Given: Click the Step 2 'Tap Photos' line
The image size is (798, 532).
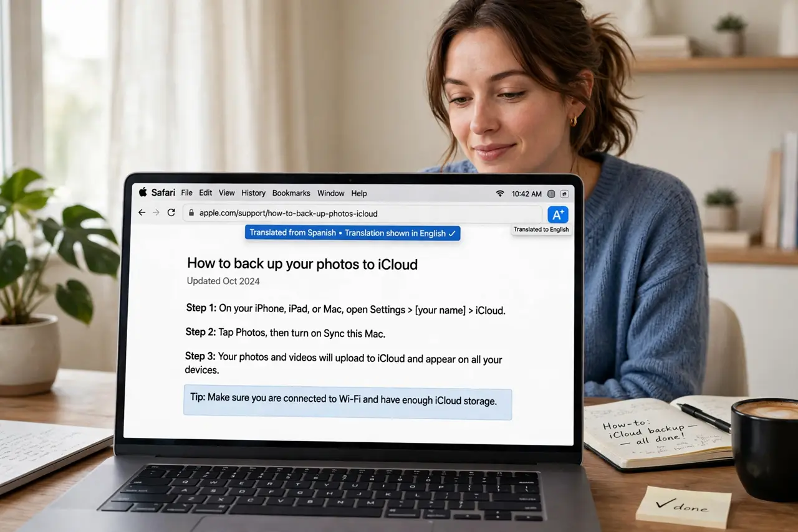Looking at the screenshot, I should 286,333.
